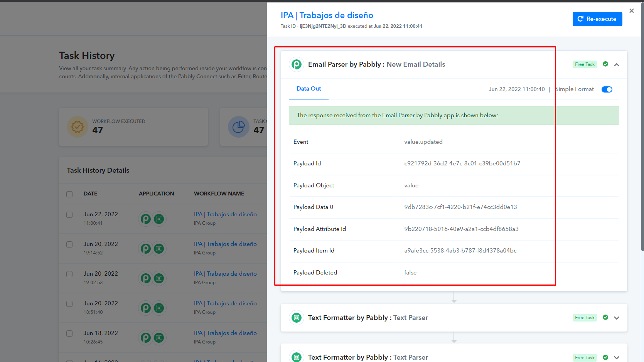The height and width of the screenshot is (362, 644).
Task: Click the IPA | Trabajos de diseño panel title
Action: (327, 15)
